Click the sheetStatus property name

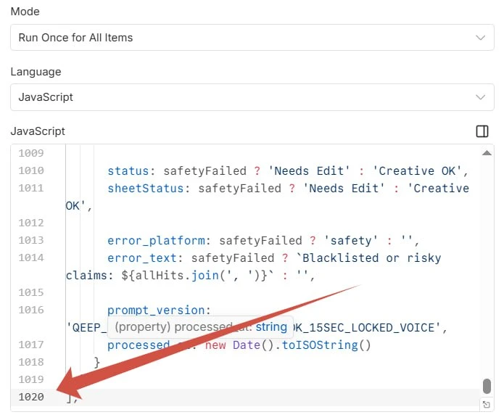(145, 188)
